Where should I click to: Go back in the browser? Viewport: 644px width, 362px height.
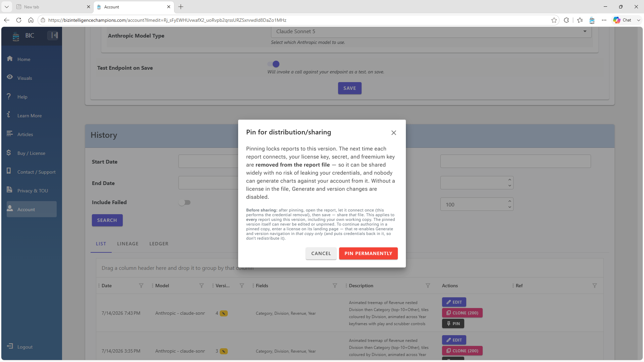point(7,20)
